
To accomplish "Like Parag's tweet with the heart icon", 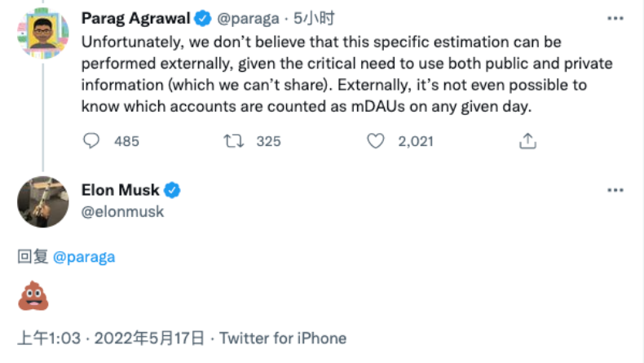I will click(375, 141).
